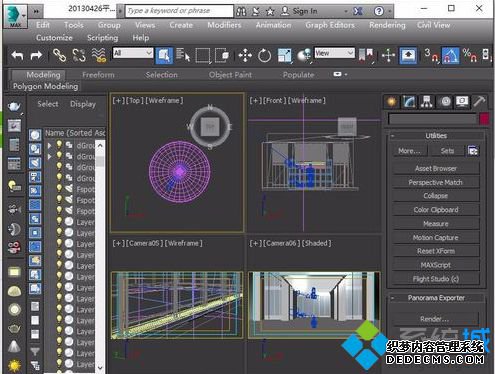
Task: Click the [Shaded] label in Camera06 viewport
Action: point(316,243)
